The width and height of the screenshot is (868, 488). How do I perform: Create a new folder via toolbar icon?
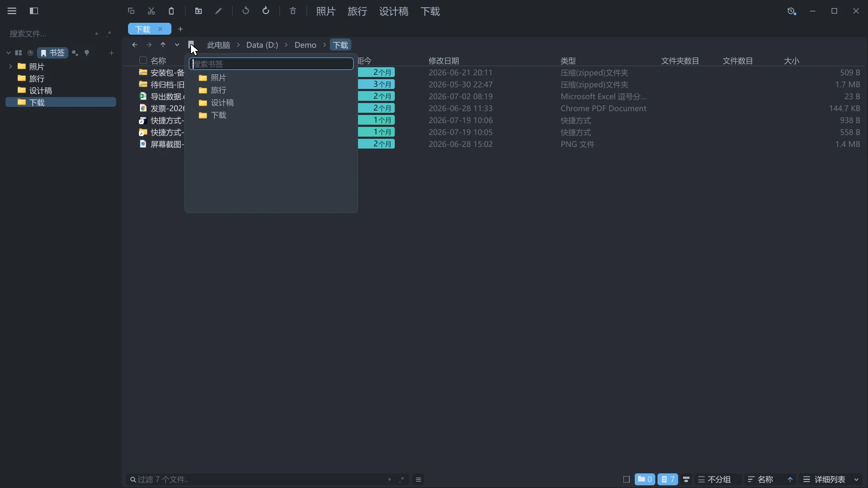tap(199, 11)
